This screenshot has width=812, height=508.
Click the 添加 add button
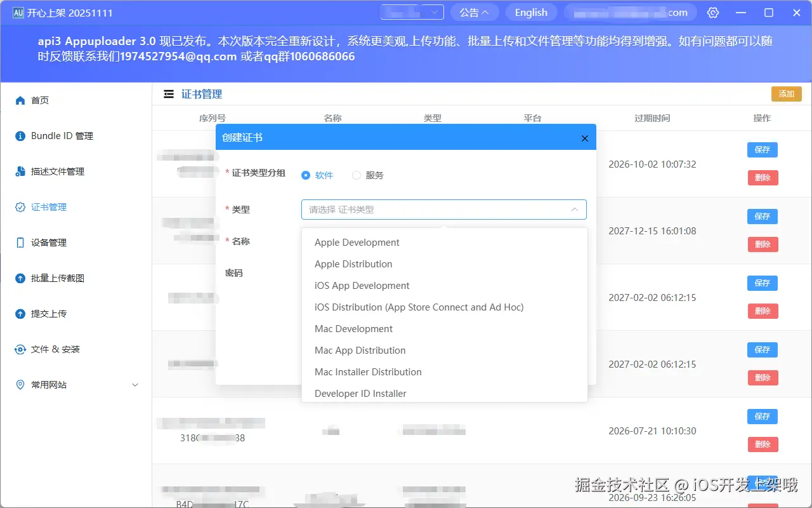786,93
